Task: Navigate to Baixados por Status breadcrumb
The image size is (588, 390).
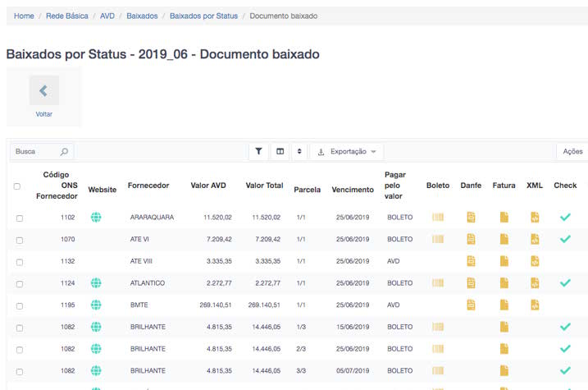Action: [203, 16]
